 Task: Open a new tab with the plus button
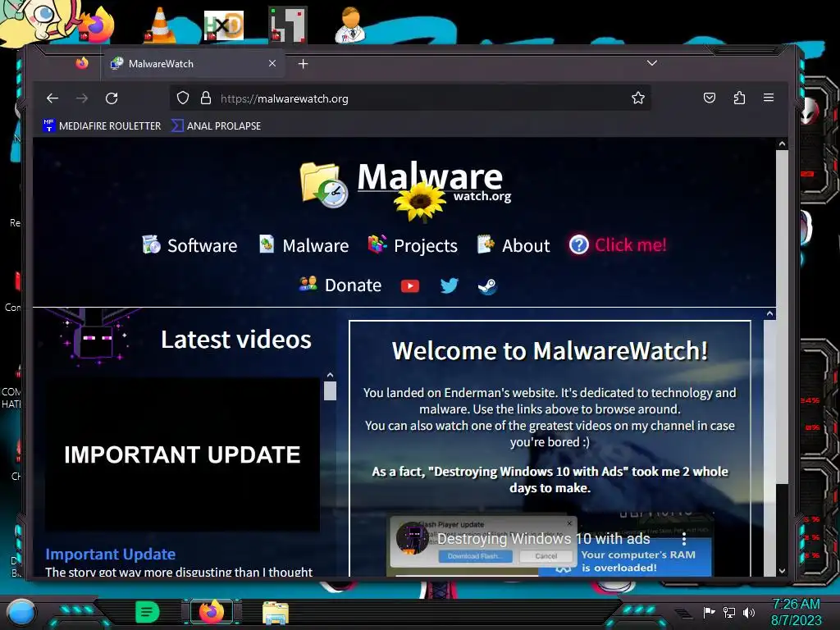pyautogui.click(x=303, y=64)
